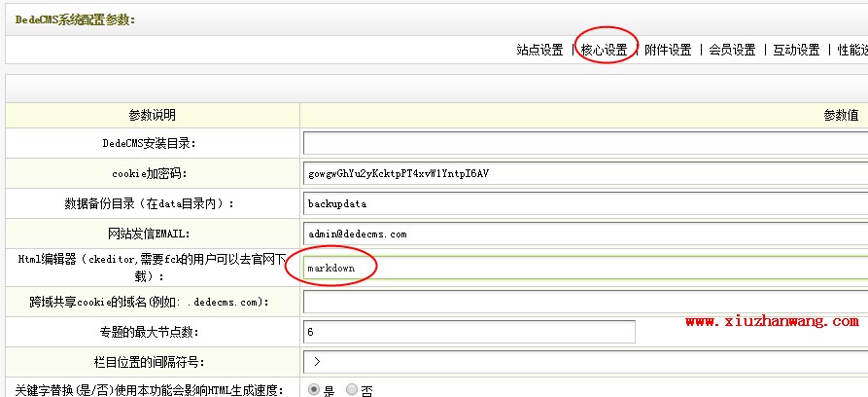Focus the 栏目位置的间隔符号 input field
The width and height of the screenshot is (868, 397).
point(583,362)
